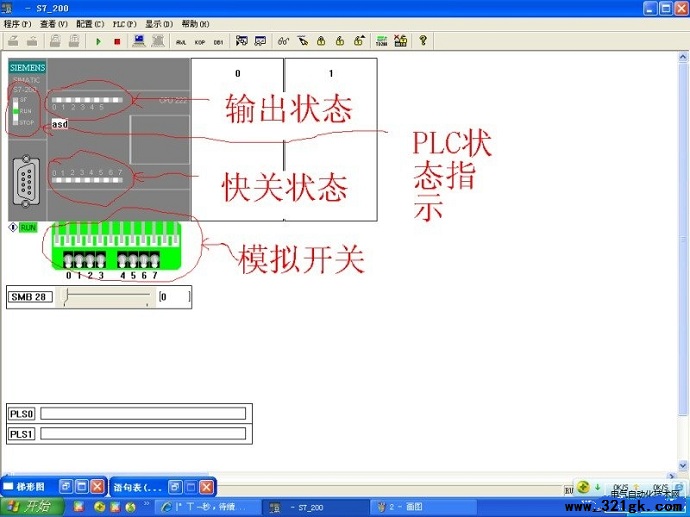Image resolution: width=690 pixels, height=517 pixels.
Task: Open the PLC(P) menu
Action: (x=125, y=24)
